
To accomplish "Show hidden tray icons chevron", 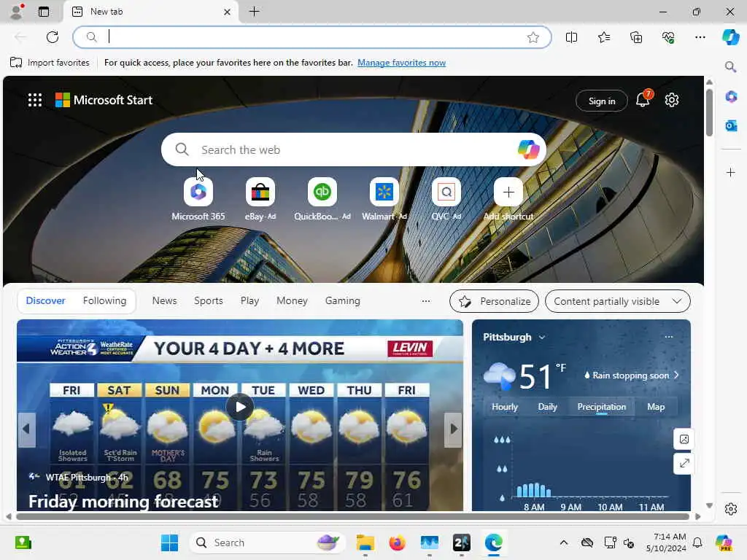I will (564, 542).
